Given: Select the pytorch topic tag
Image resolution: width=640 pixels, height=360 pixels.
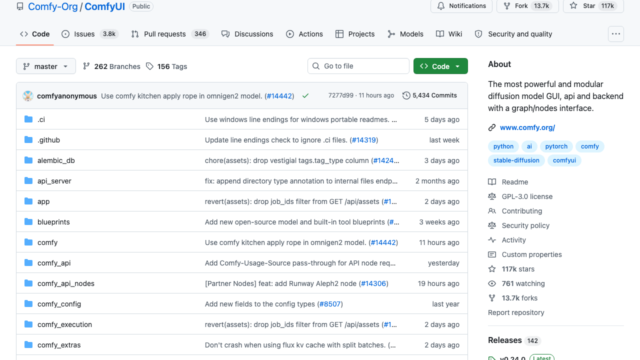Looking at the screenshot, I should click(556, 146).
